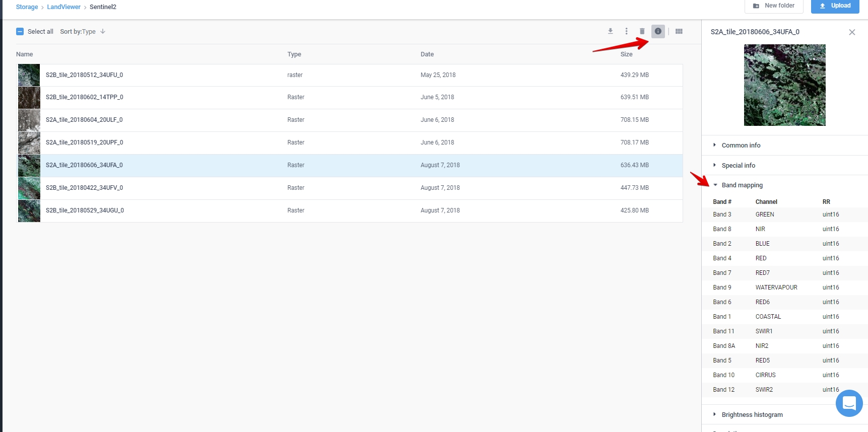Expand the Common info section
This screenshot has height=432, width=868.
click(x=741, y=145)
